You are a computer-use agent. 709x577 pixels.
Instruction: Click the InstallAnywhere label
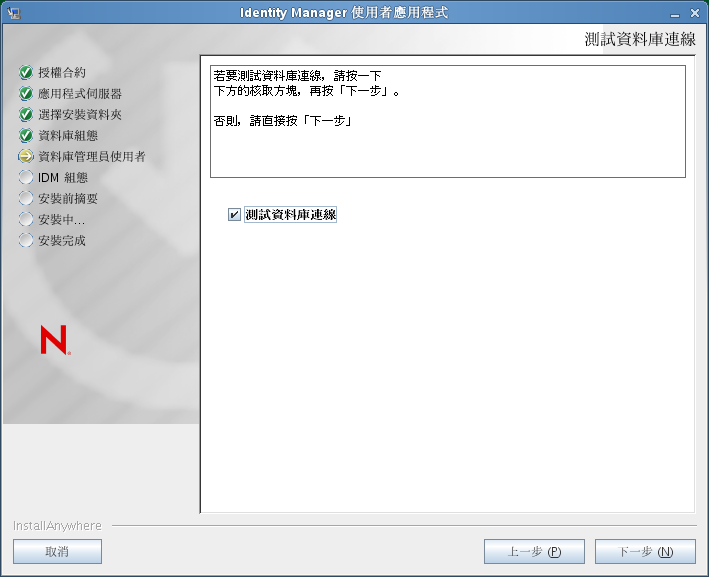tap(57, 525)
